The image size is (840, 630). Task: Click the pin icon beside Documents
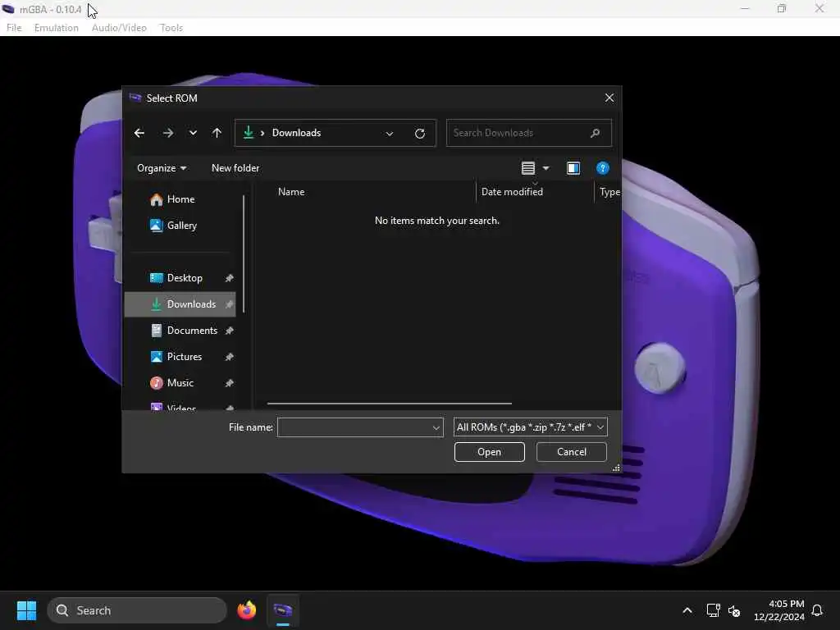tap(230, 331)
